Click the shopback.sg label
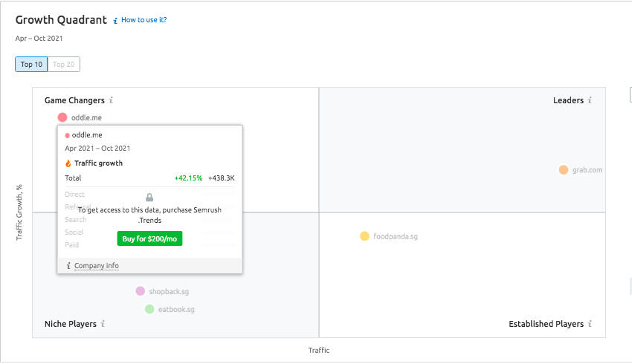632x364 pixels. [x=169, y=291]
